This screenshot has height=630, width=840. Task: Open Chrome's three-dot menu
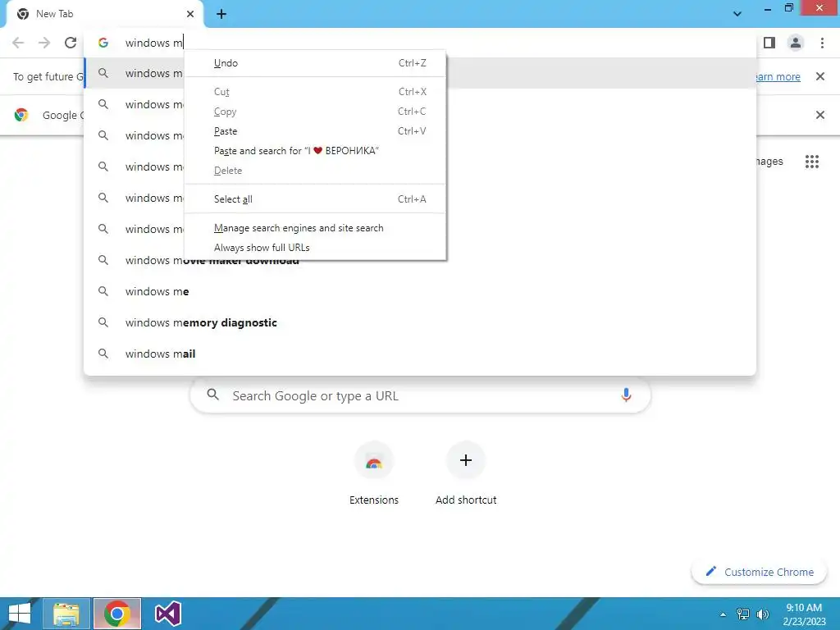tap(822, 43)
